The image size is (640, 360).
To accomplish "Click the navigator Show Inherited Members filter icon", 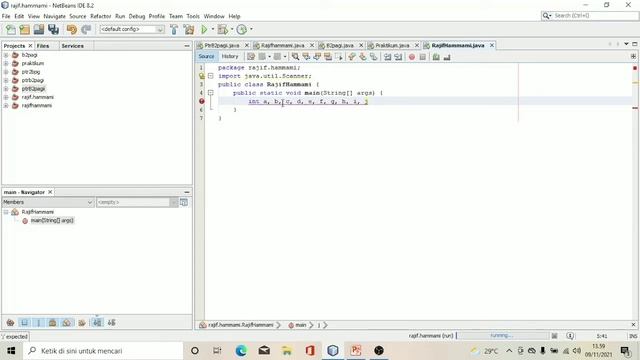I will coord(11,322).
